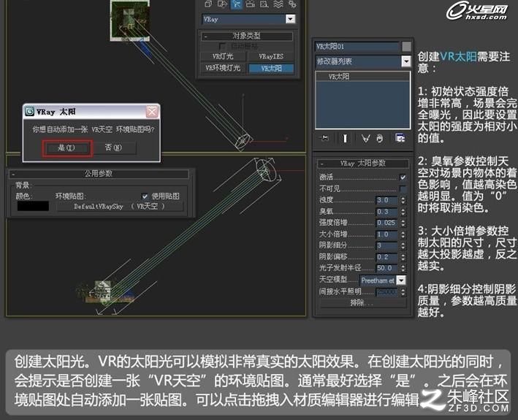Select the Lights category icon
The image size is (518, 420).
pos(237,4)
